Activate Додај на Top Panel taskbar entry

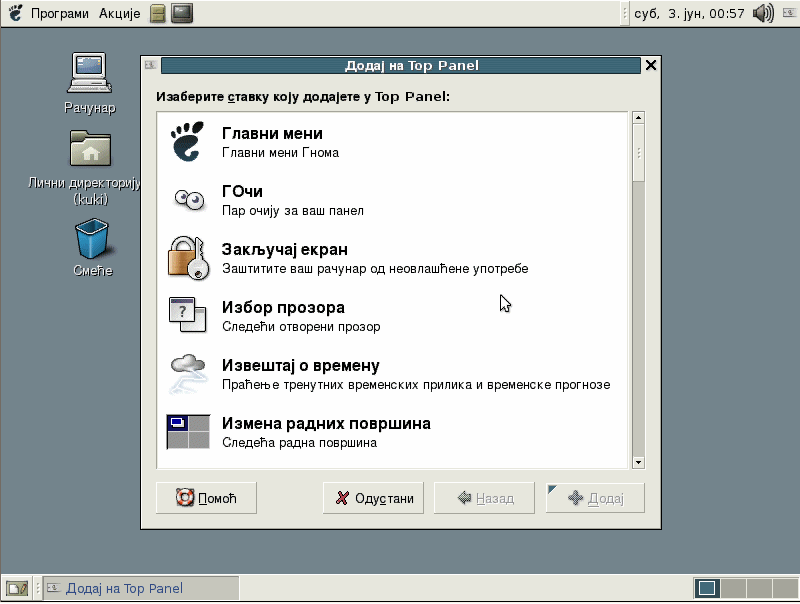click(x=141, y=589)
